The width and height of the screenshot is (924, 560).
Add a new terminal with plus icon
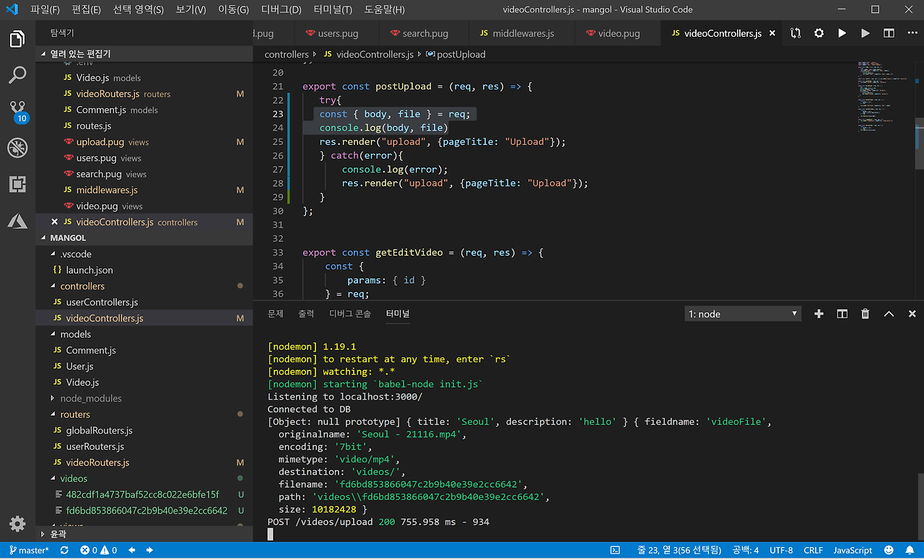(819, 314)
